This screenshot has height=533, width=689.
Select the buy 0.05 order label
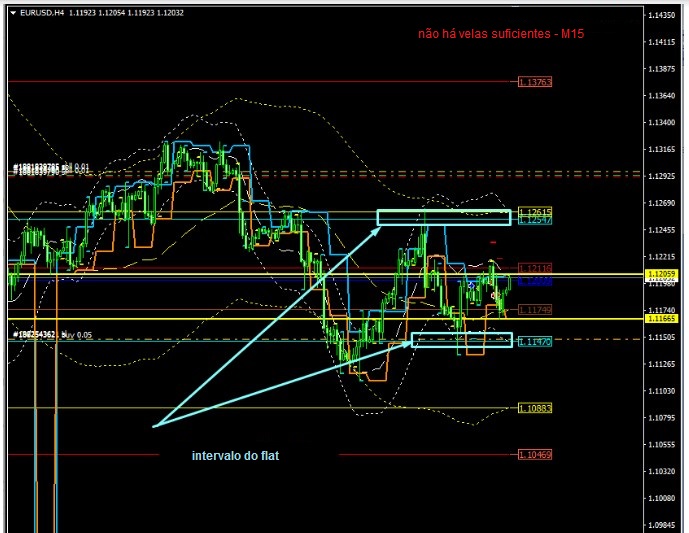pyautogui.click(x=48, y=335)
